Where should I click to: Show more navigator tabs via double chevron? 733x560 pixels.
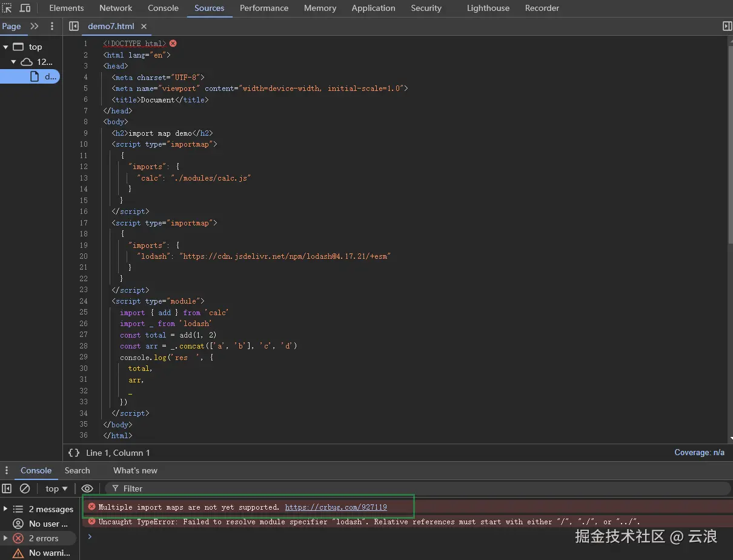coord(35,26)
